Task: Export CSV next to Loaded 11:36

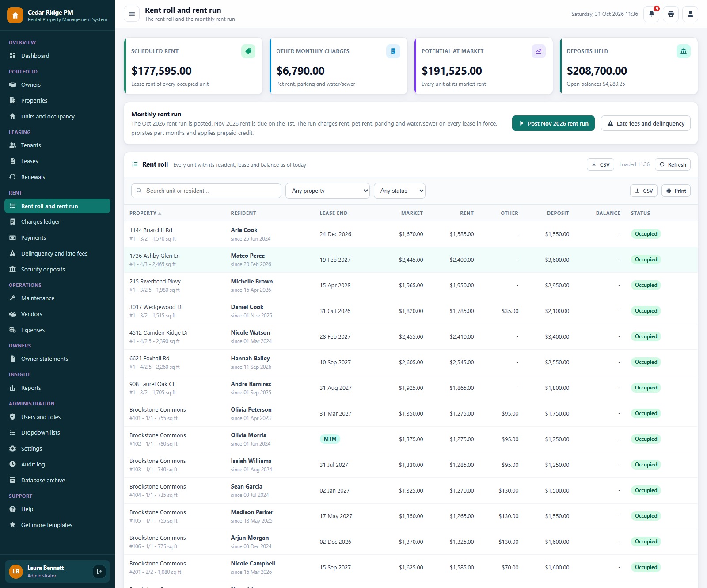Action: (600, 164)
